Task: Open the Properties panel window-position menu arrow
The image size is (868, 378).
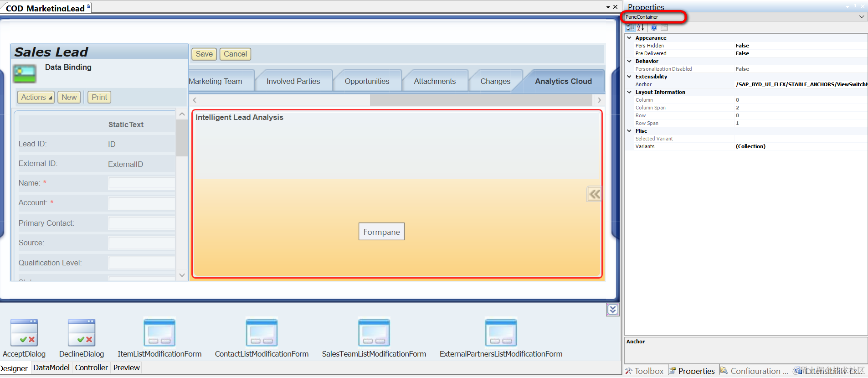Action: (847, 6)
